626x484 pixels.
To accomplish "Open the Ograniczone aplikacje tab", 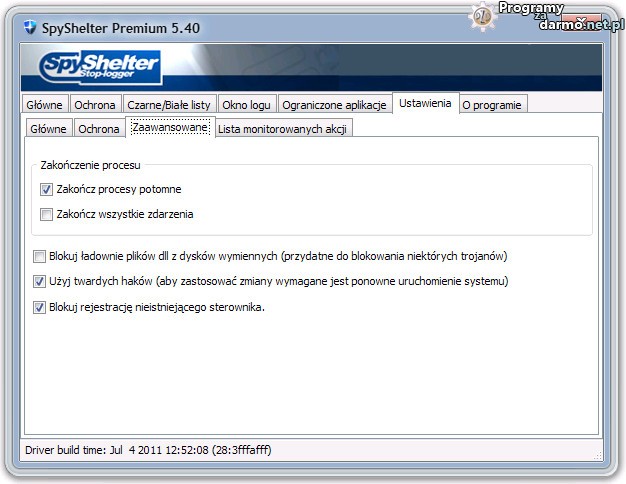I will tap(335, 104).
